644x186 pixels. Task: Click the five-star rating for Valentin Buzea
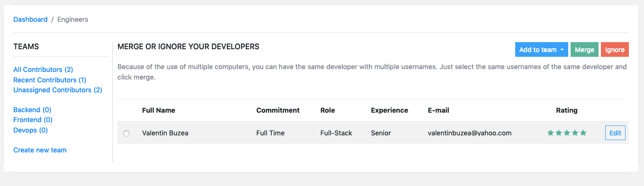(567, 133)
